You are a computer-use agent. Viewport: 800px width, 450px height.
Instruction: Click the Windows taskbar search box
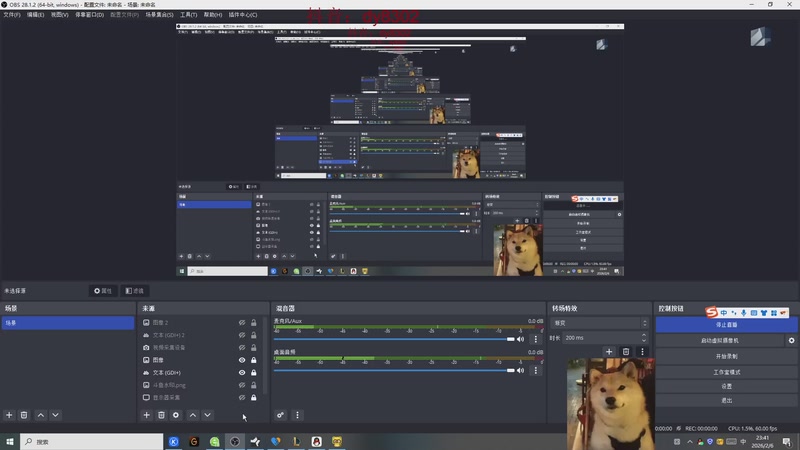[92, 441]
